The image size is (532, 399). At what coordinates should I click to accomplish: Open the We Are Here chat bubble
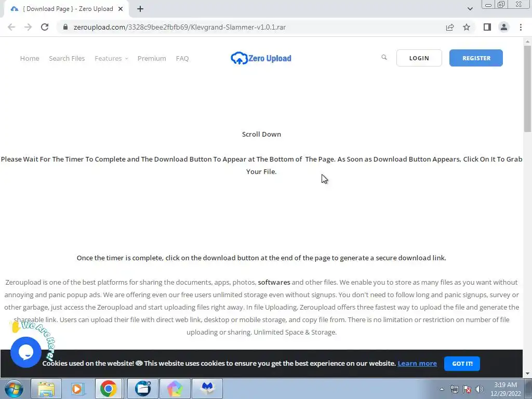(x=26, y=352)
